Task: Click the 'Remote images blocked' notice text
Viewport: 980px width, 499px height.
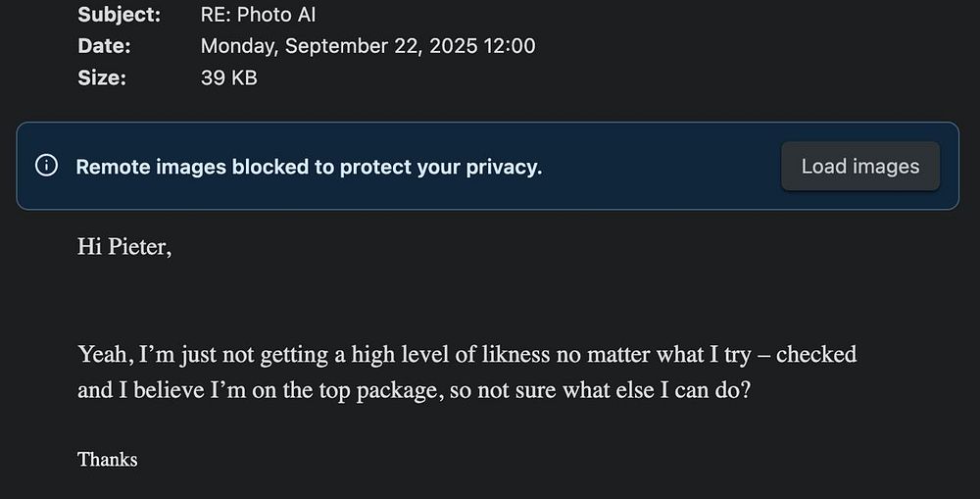Action: (x=309, y=167)
